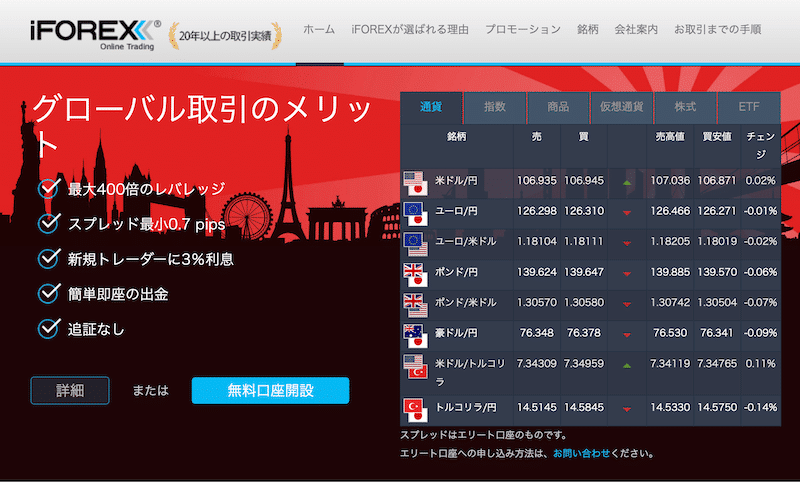Click the トルコリラ/円 instrument name
Screen dimensions: 800x485
(x=465, y=407)
